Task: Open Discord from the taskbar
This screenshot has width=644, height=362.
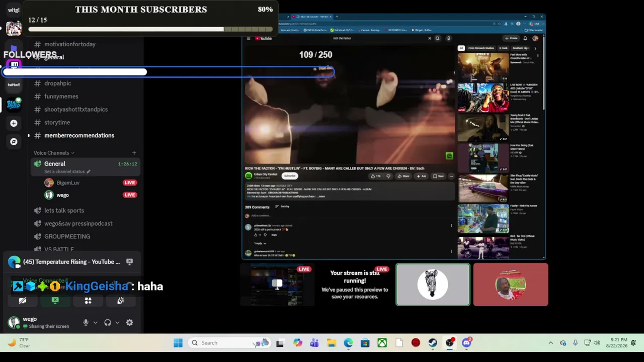Action: click(x=466, y=343)
